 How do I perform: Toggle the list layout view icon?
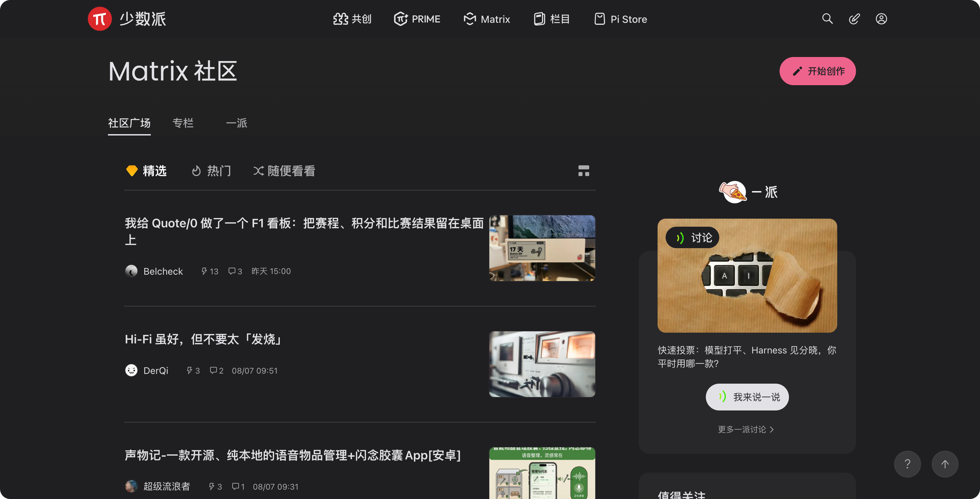[x=584, y=171]
